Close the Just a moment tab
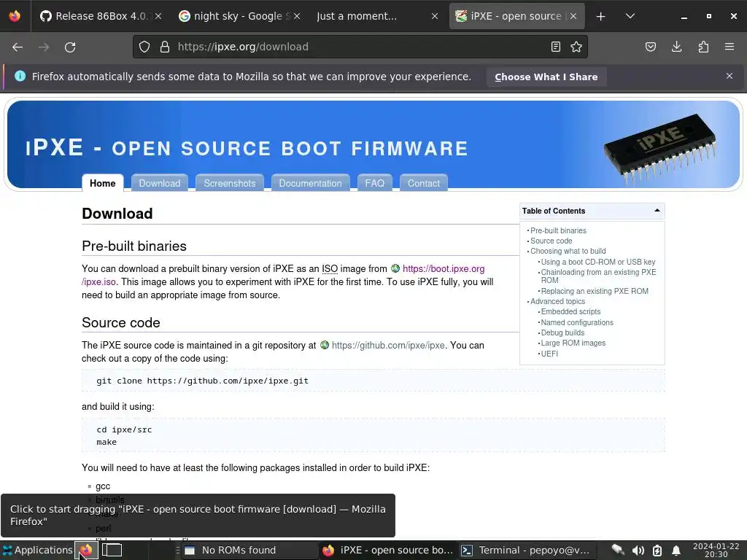 click(435, 16)
